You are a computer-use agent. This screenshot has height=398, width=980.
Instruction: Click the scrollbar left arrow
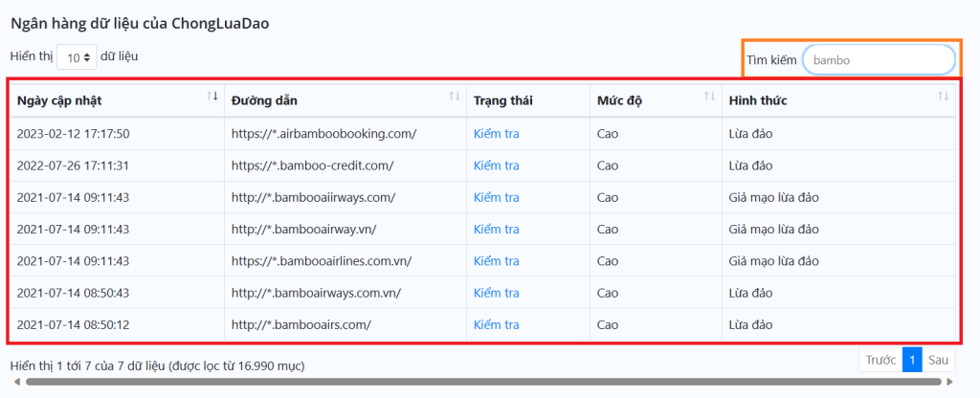tap(17, 382)
